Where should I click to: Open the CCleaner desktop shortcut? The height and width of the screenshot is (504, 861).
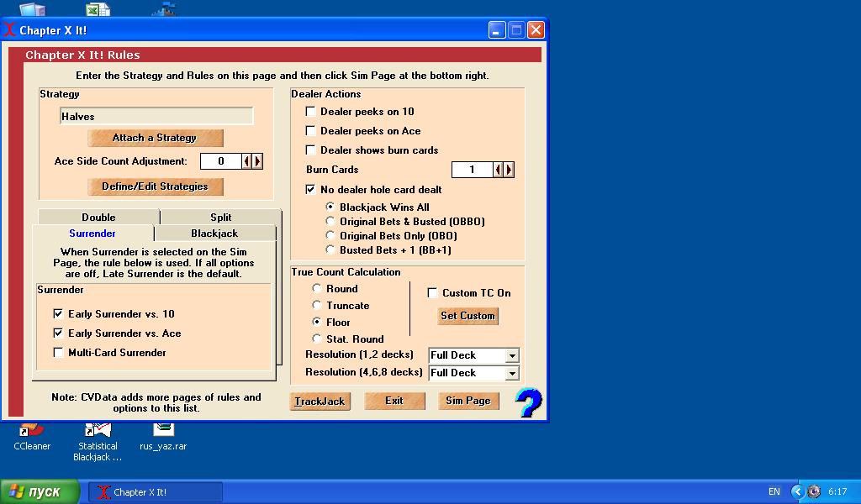click(32, 432)
